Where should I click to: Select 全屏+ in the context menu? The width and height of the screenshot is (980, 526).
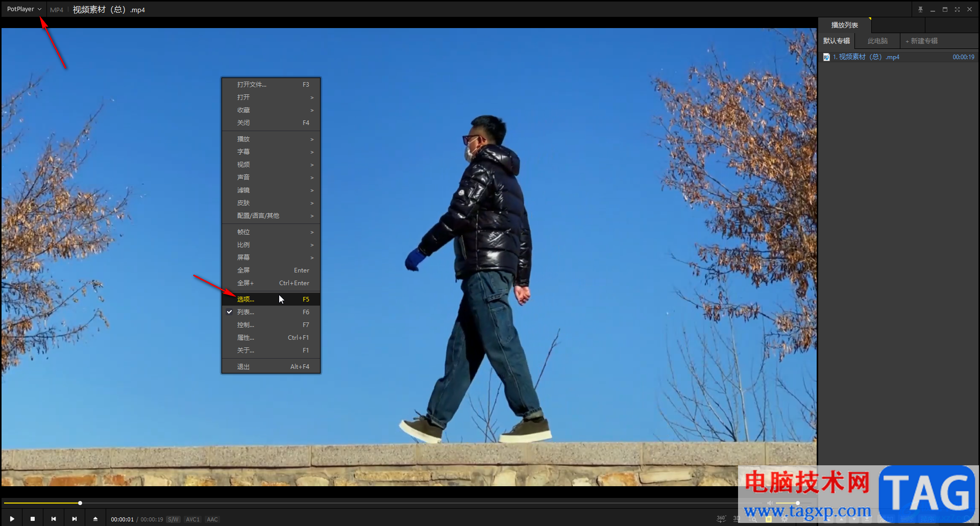pyautogui.click(x=271, y=283)
